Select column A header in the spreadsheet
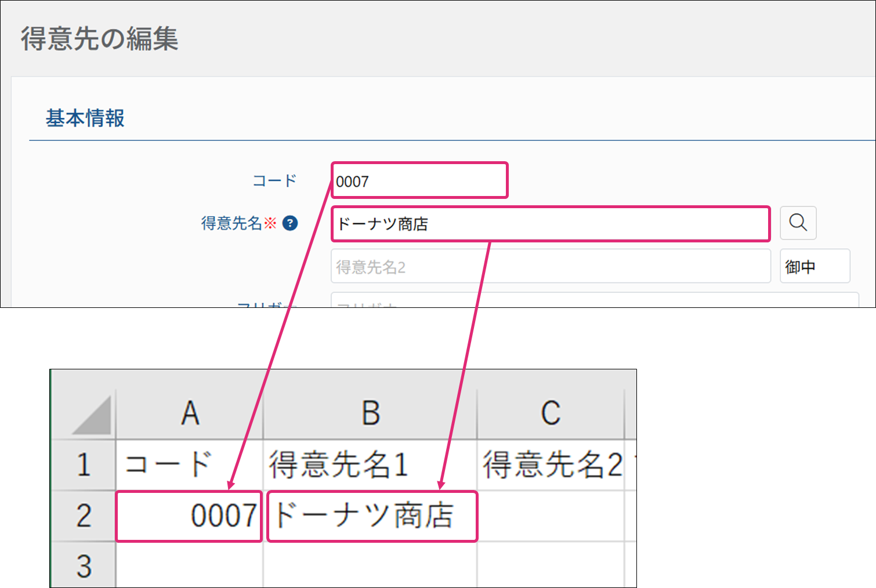The image size is (876, 588). pyautogui.click(x=190, y=414)
